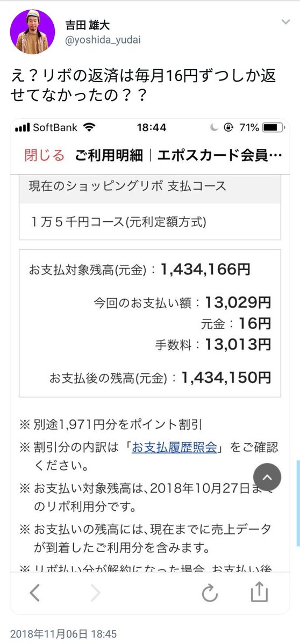The width and height of the screenshot is (300, 644).
Task: Select the @yoshida_yudai username
Action: (103, 40)
